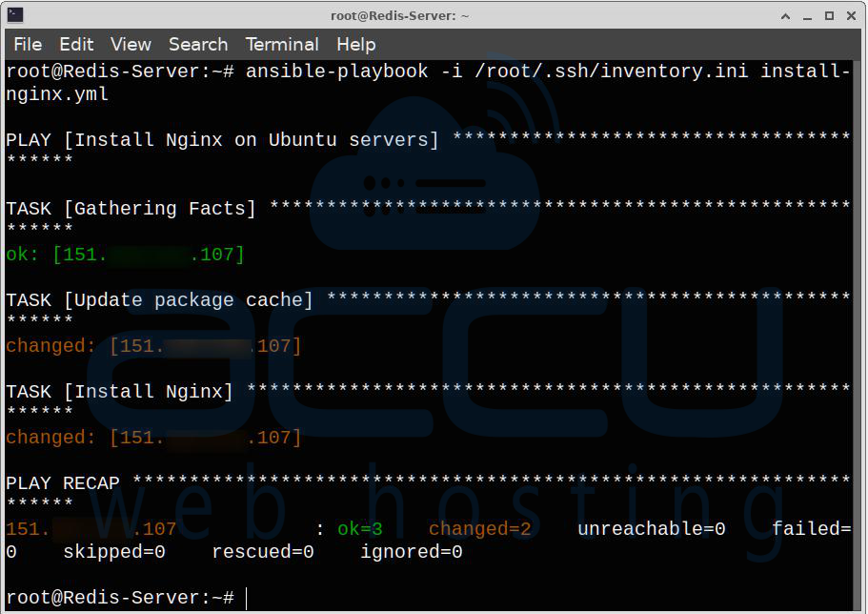The image size is (868, 614).
Task: Click the terminal icon in title bar
Action: coord(15,15)
